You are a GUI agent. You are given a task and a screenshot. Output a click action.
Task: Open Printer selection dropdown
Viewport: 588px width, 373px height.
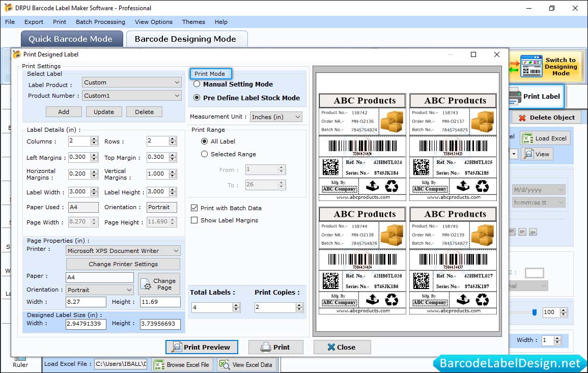pos(123,251)
